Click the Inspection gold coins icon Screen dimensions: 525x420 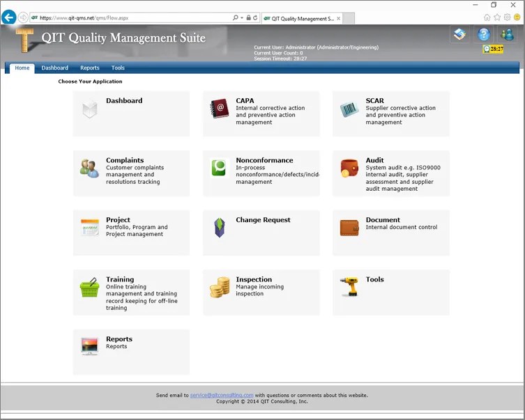220,287
